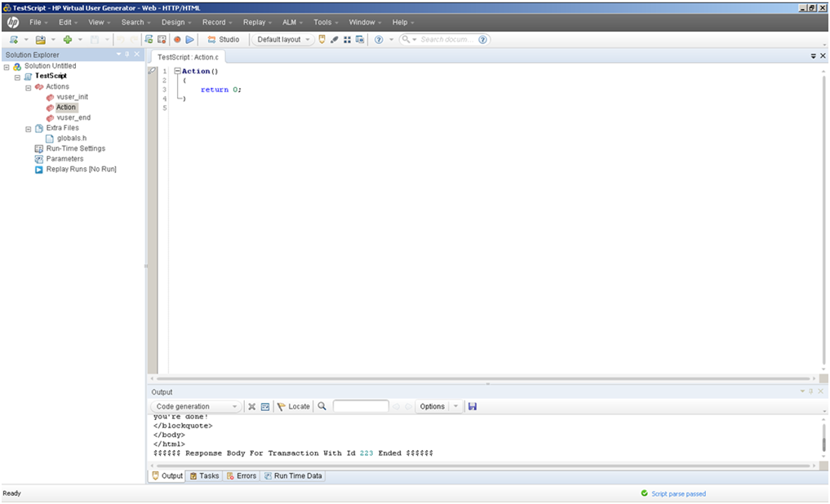Open dropdown arrow next to Help icon

pyautogui.click(x=392, y=40)
